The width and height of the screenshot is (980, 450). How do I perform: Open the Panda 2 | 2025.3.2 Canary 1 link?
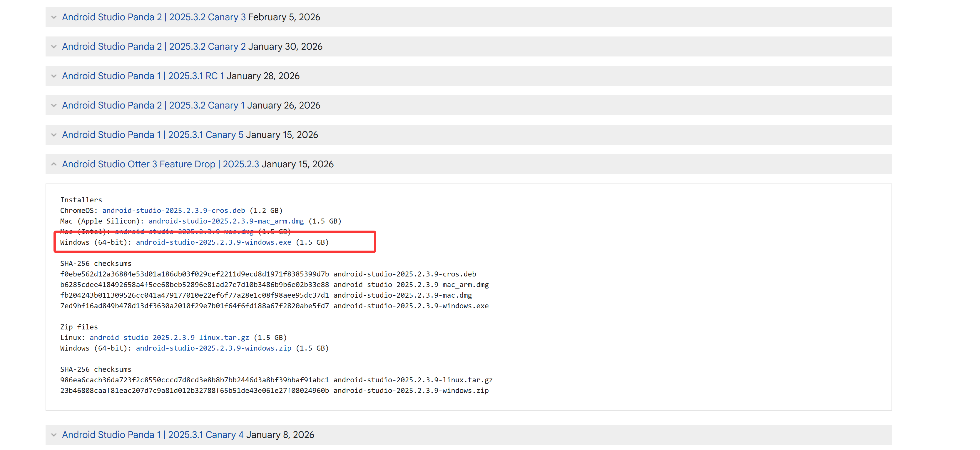[153, 106]
